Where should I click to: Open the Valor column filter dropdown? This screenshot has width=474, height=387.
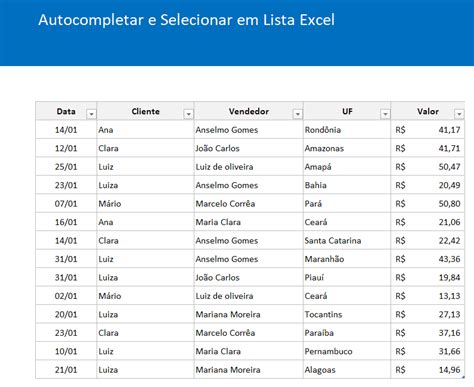coord(459,114)
